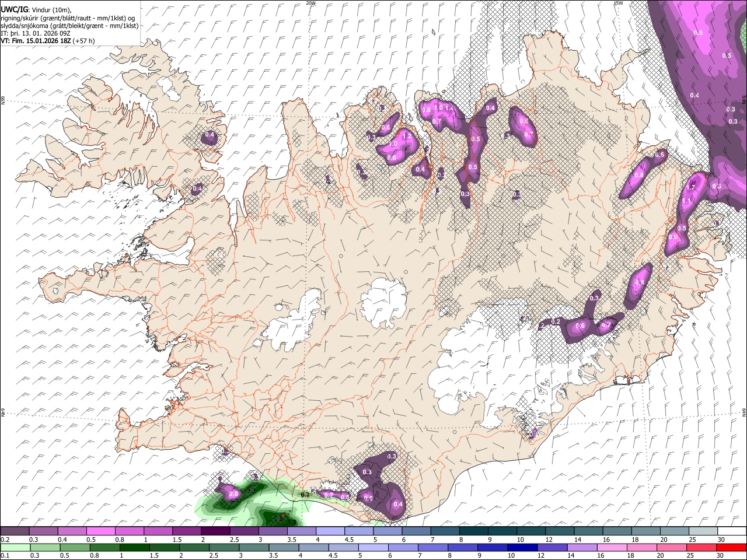Pick the white snow-scale swatch at 30

click(732, 531)
